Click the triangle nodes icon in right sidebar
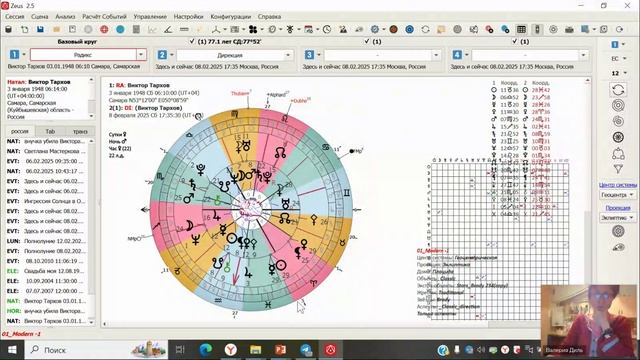The image size is (640, 360). pos(618,153)
